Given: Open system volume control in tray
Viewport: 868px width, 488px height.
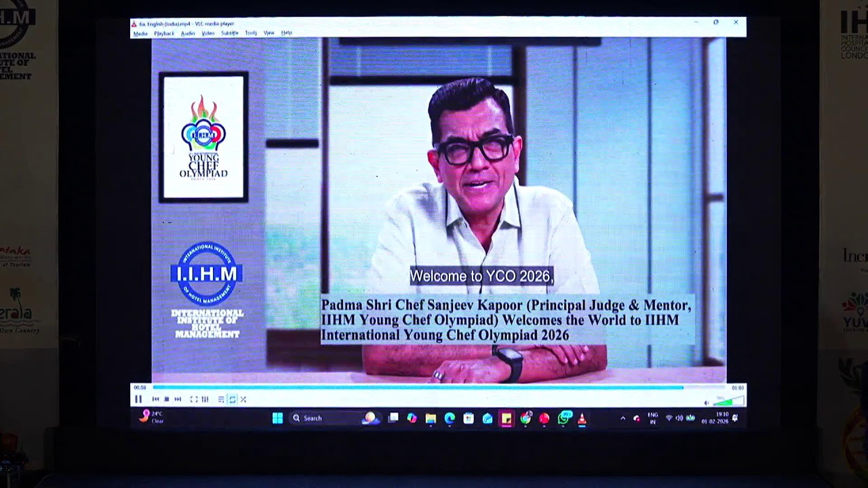Looking at the screenshot, I should 679,418.
